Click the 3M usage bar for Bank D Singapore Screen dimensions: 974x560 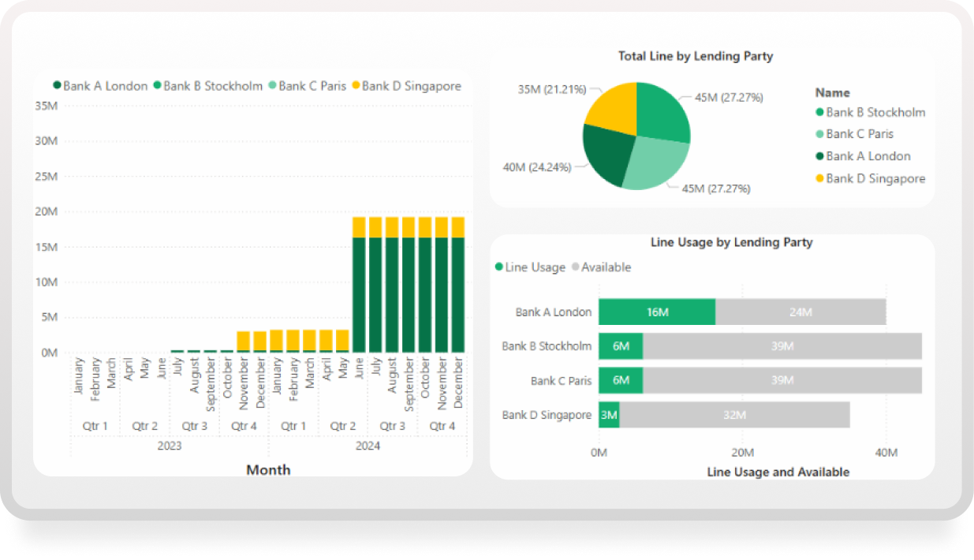pos(609,415)
